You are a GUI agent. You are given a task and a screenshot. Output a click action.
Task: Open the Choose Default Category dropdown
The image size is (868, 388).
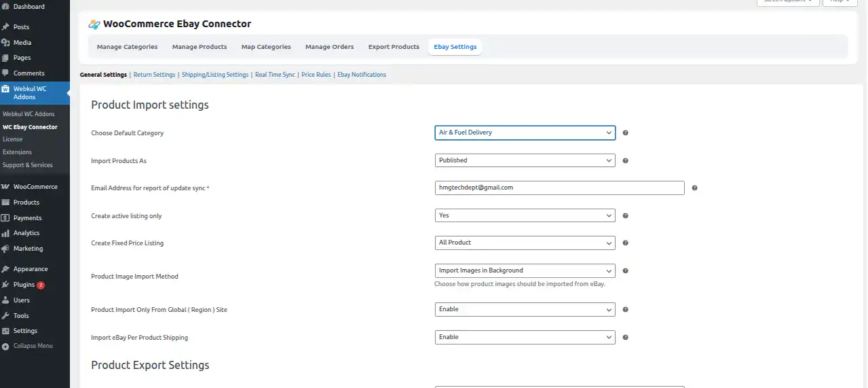[525, 133]
